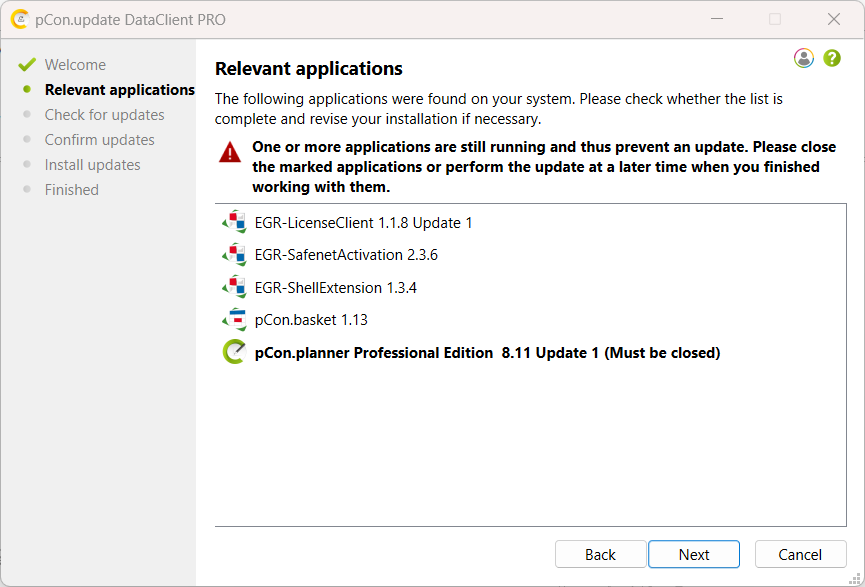
Task: Click the Relevant applications page heading
Action: pyautogui.click(x=308, y=68)
